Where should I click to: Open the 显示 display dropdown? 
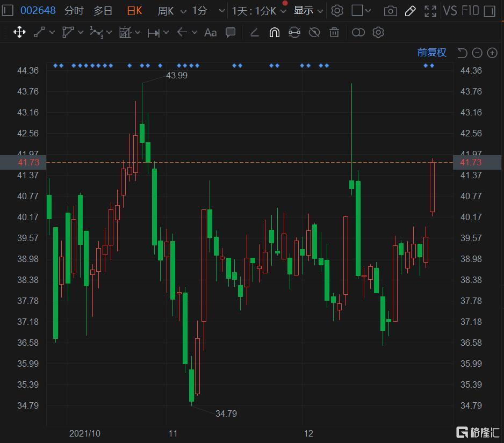(x=308, y=11)
